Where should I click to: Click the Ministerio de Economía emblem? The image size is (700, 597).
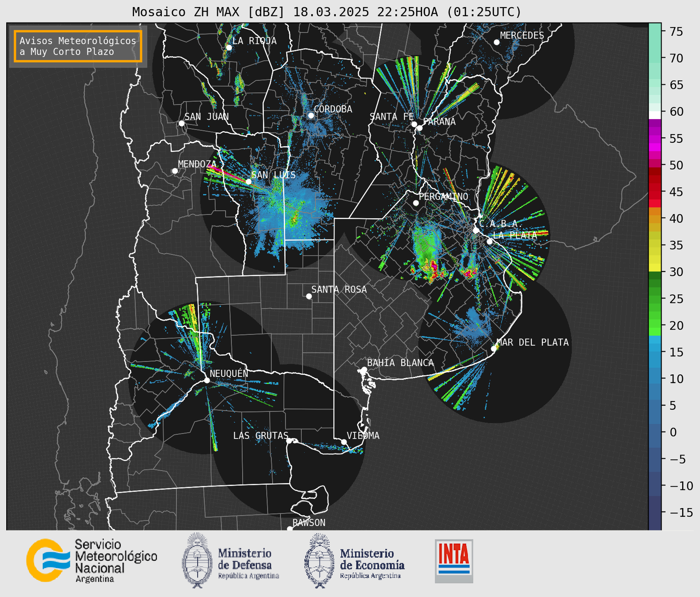[320, 560]
